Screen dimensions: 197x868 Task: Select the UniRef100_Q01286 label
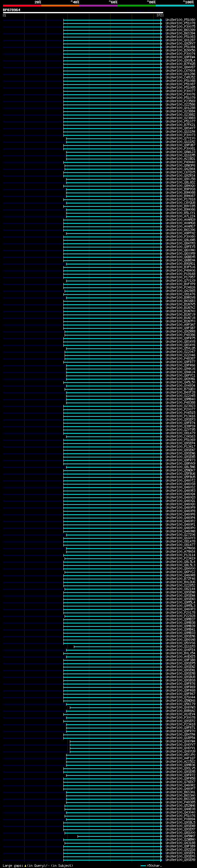coord(180,74)
